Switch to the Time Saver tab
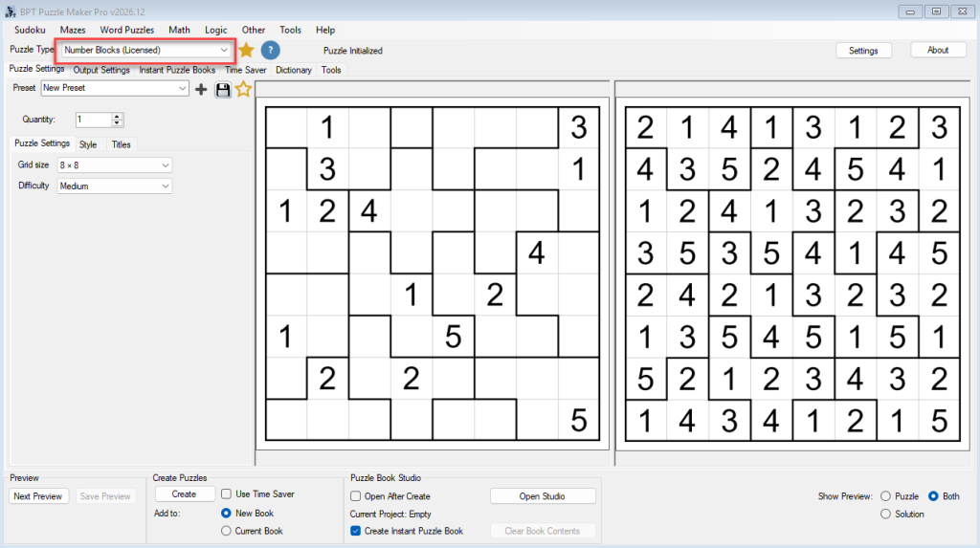Screen dimensions: 980x548 (x=246, y=70)
